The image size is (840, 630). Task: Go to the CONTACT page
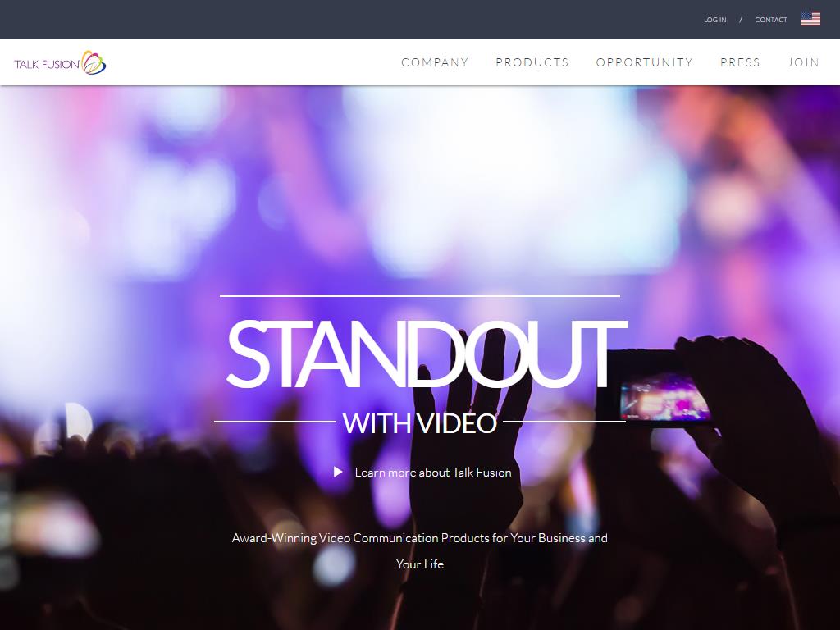tap(771, 20)
